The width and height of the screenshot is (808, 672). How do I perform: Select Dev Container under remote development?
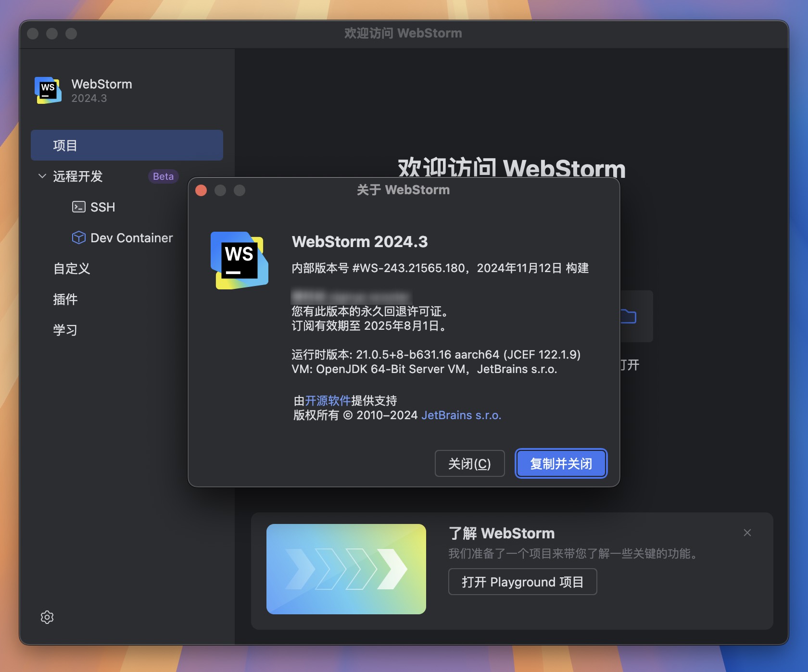pos(132,238)
